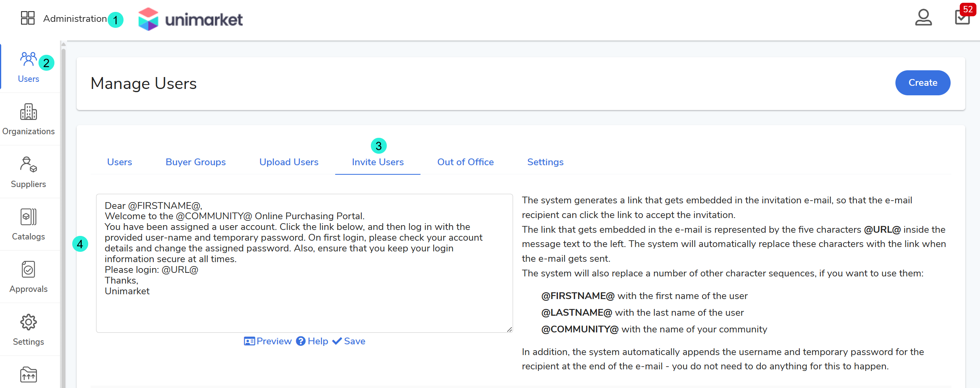Viewport: 980px width, 388px height.
Task: Click the blue Create button
Action: coord(922,83)
